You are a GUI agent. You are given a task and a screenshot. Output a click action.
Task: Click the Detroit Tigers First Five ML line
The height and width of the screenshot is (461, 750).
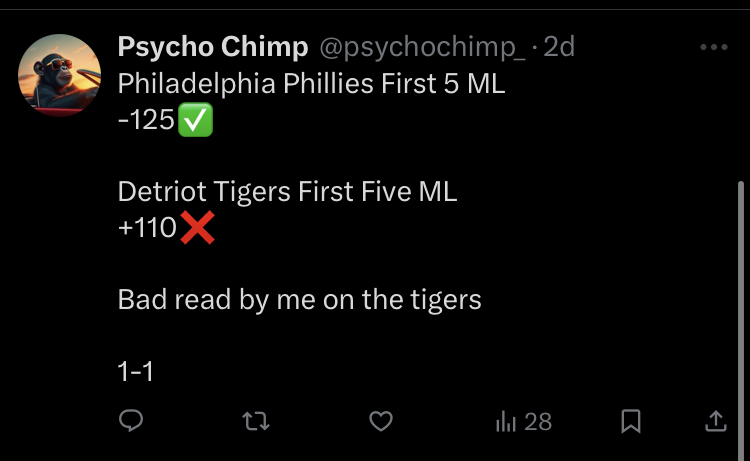pyautogui.click(x=287, y=191)
